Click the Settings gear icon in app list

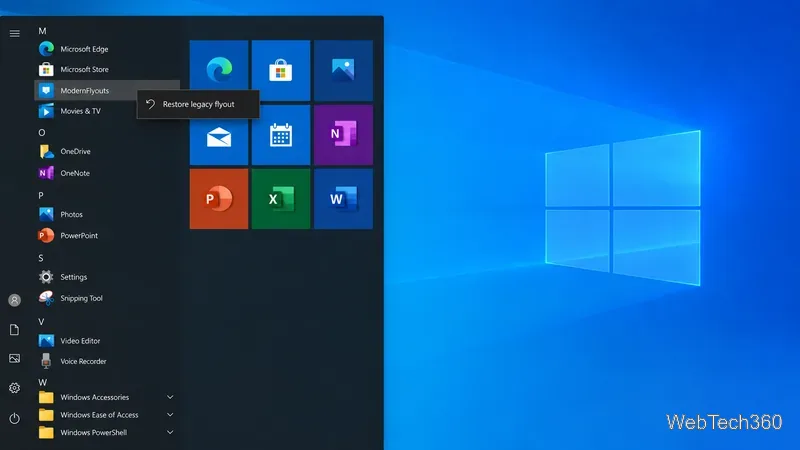tap(46, 277)
